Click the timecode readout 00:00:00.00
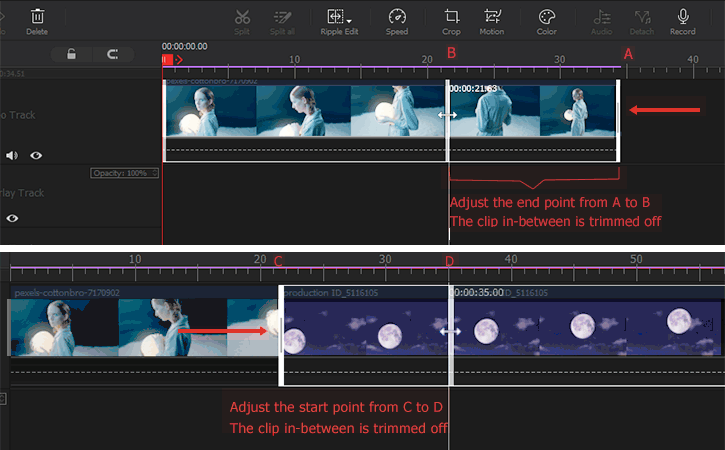This screenshot has width=725, height=450. click(184, 46)
